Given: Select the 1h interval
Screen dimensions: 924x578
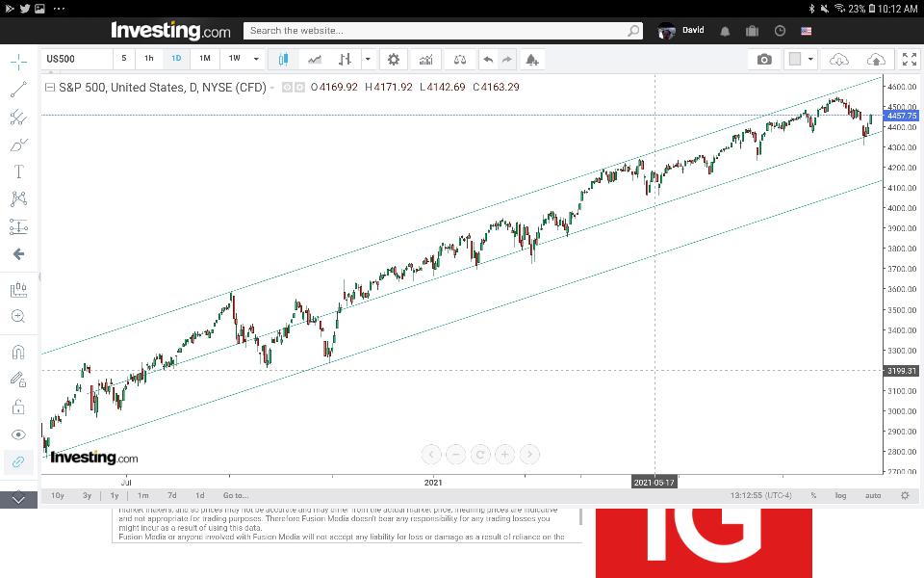Looking at the screenshot, I should click(x=149, y=59).
